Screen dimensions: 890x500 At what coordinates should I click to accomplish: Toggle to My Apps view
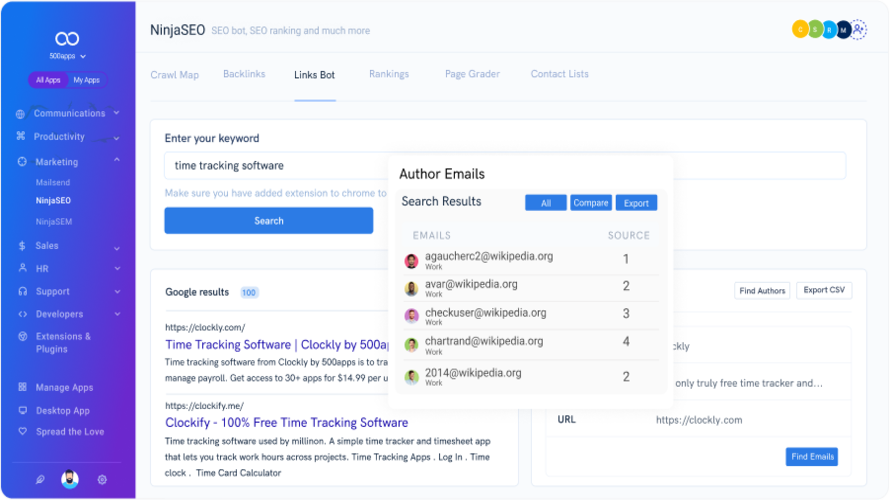(x=87, y=80)
